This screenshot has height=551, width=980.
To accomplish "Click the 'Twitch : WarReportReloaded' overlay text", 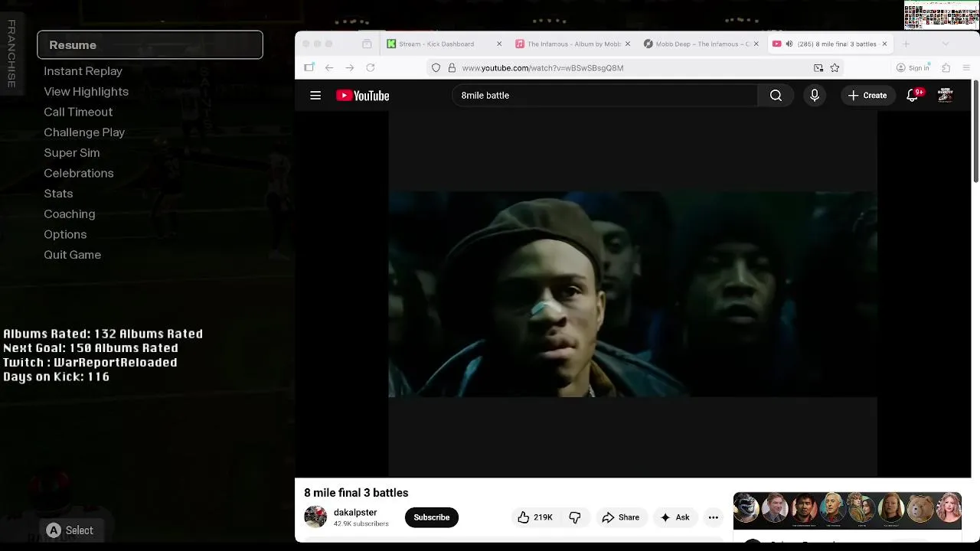I will (x=90, y=363).
